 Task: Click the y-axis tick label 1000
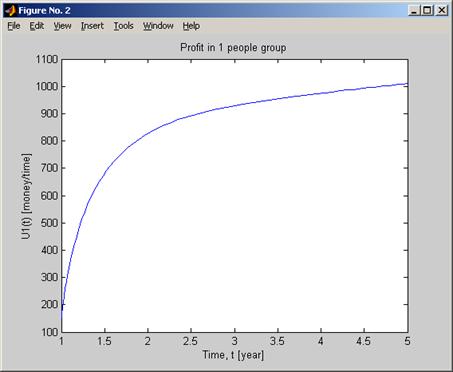[x=47, y=86]
